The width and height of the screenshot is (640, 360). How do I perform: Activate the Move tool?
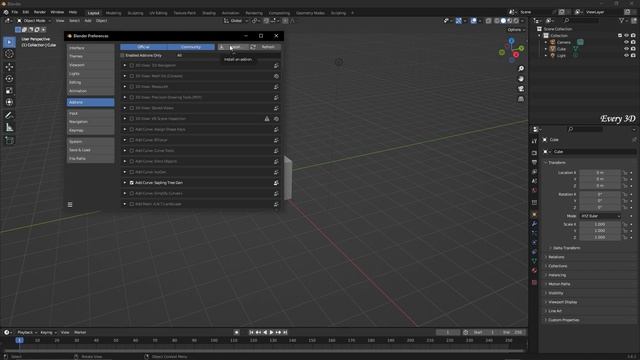tap(9, 67)
